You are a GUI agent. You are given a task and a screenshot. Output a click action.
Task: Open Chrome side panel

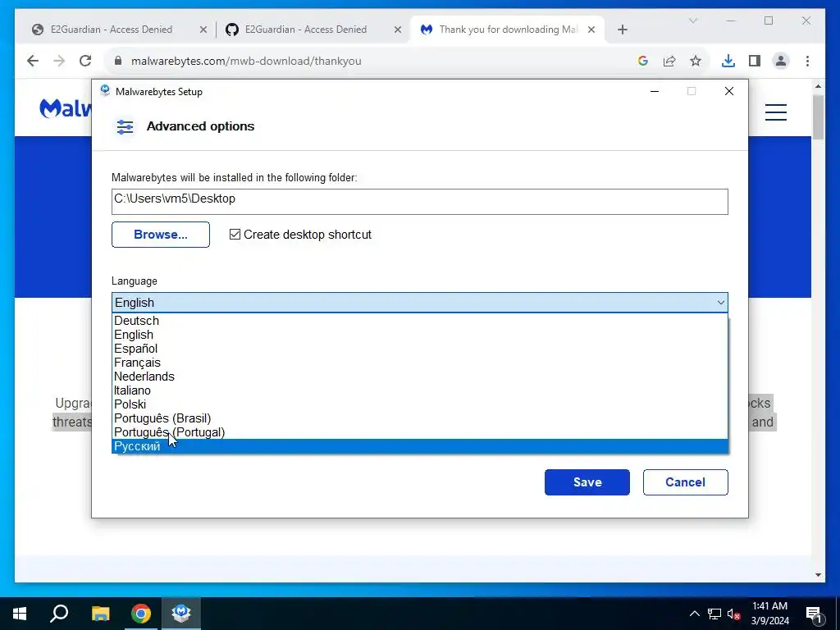click(755, 61)
